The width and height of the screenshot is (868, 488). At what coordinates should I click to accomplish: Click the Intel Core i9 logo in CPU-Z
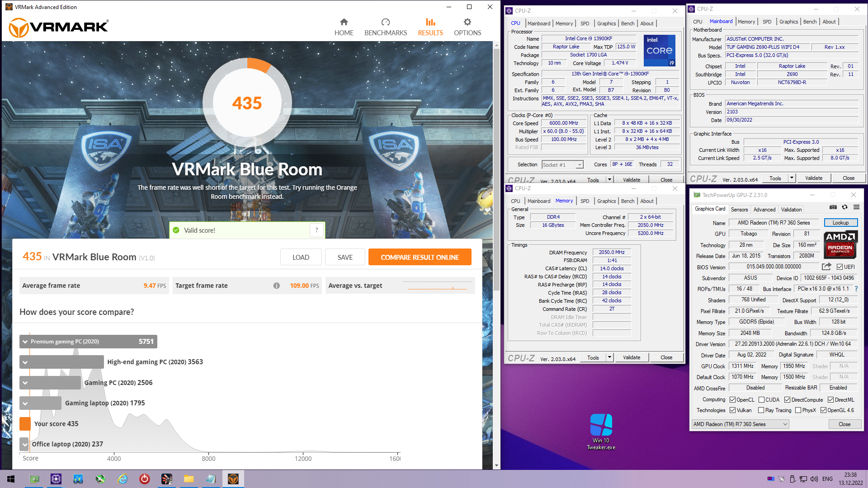[659, 51]
